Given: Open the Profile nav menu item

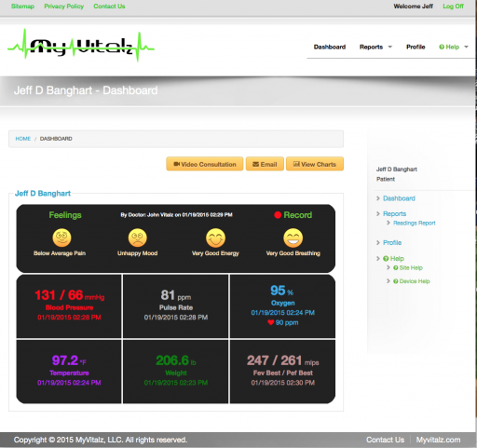Looking at the screenshot, I should click(416, 47).
